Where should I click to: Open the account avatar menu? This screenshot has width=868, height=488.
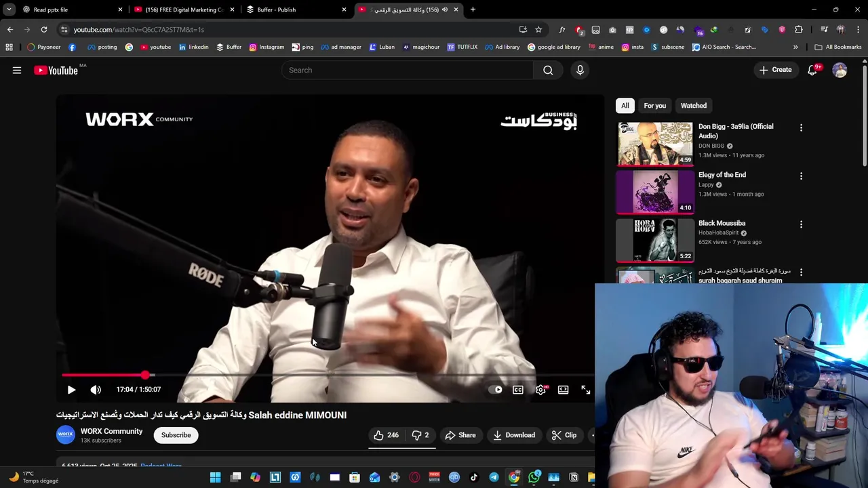[840, 70]
